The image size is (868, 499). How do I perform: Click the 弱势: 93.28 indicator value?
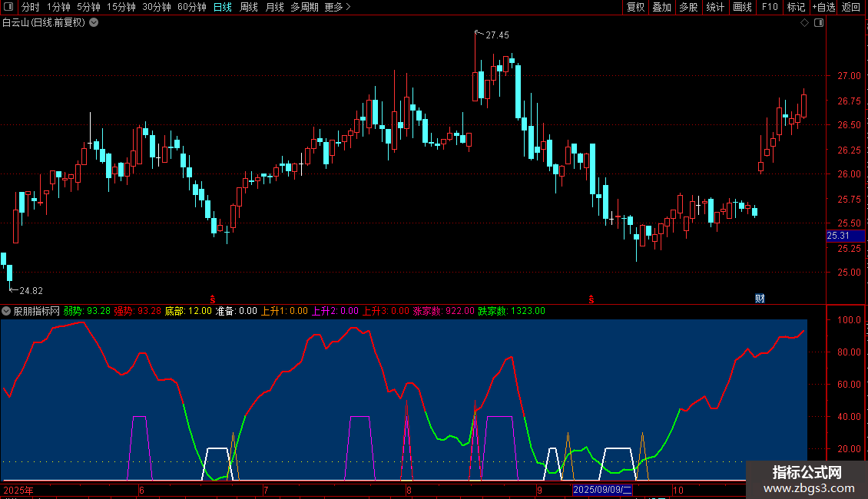[x=87, y=311]
